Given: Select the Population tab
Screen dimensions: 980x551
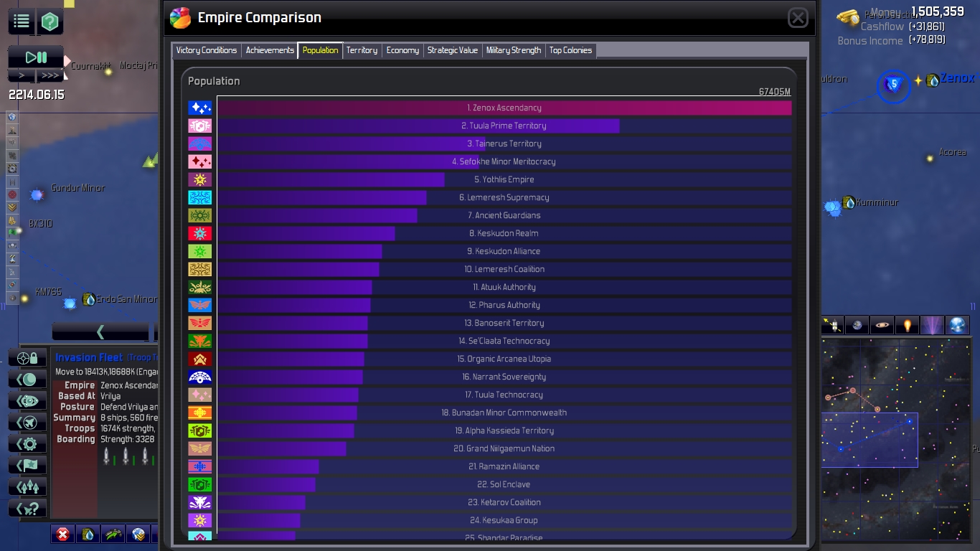Looking at the screenshot, I should pyautogui.click(x=320, y=50).
